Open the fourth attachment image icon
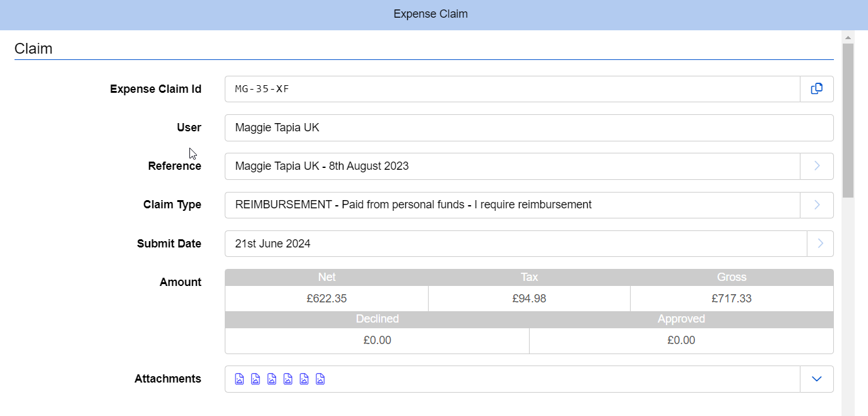 288,379
